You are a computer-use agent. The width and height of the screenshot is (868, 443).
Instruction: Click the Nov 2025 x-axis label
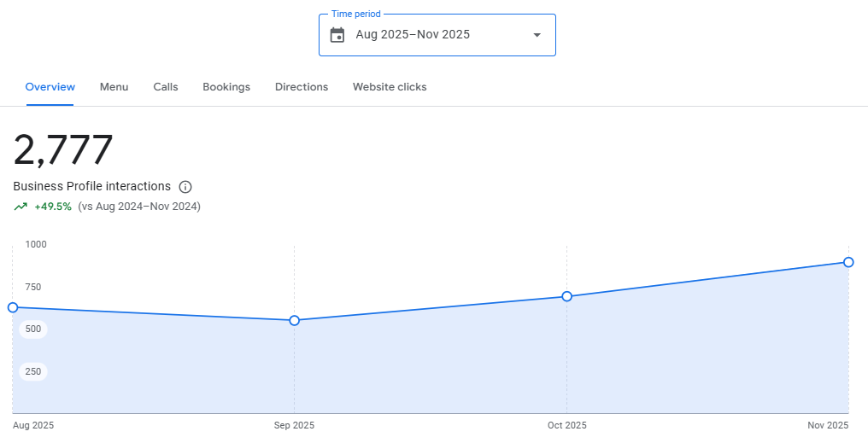coord(828,425)
